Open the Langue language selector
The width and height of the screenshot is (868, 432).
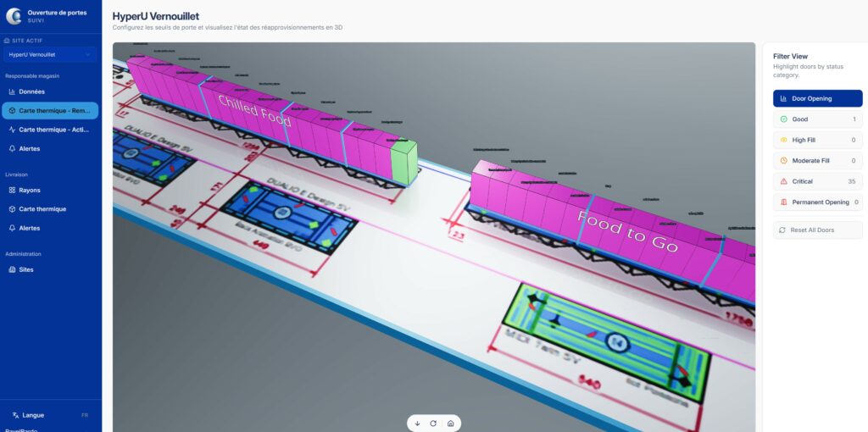click(50, 415)
